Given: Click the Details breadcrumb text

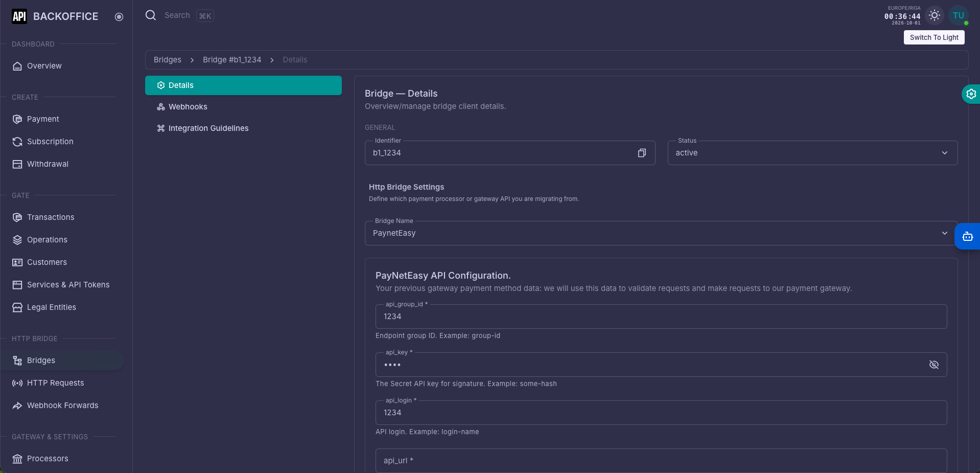Looking at the screenshot, I should 295,60.
